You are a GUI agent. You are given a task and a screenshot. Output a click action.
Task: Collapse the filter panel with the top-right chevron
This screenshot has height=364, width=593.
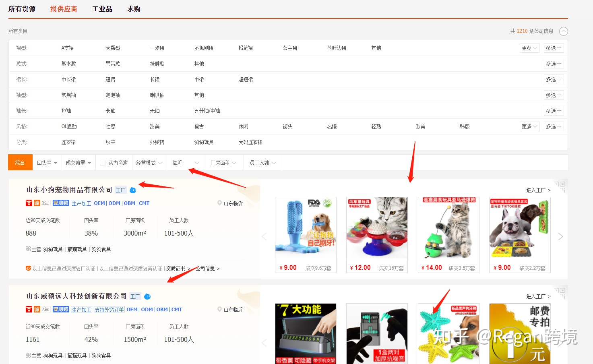coord(564,31)
